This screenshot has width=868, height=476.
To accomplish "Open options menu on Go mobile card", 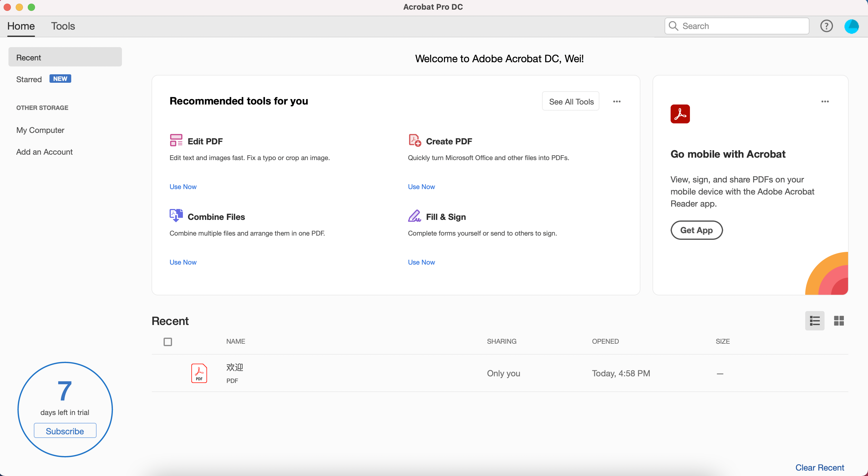I will click(x=825, y=101).
